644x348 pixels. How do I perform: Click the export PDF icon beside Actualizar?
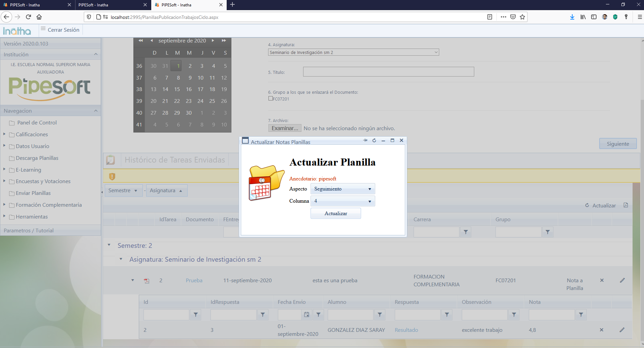(x=626, y=205)
